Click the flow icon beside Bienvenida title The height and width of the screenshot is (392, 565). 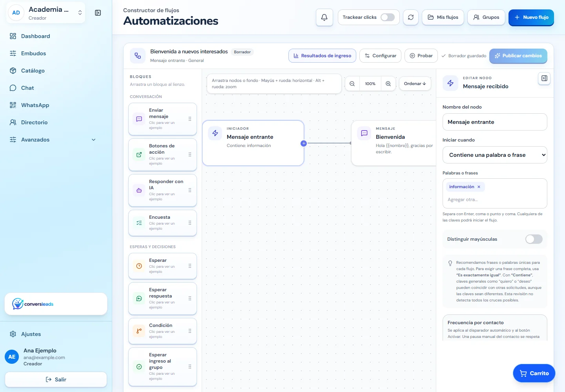tap(138, 56)
